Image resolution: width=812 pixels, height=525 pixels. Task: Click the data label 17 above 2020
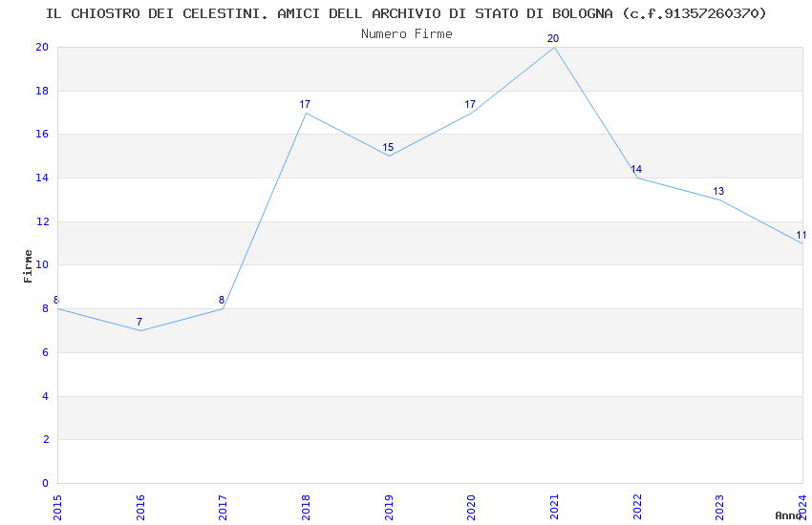click(470, 104)
